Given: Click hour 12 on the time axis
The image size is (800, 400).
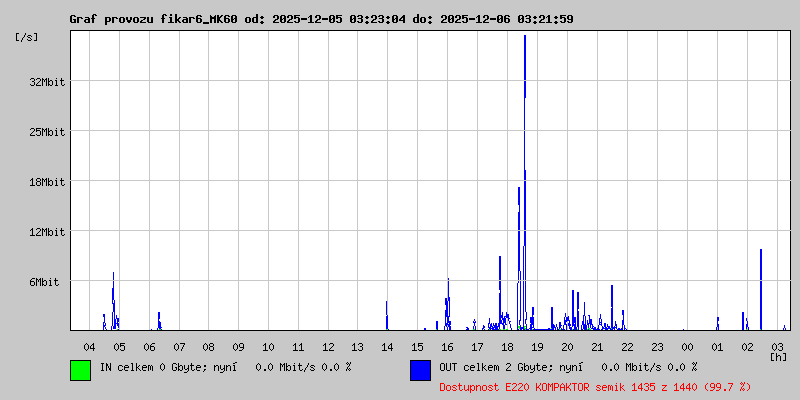Looking at the screenshot, I should [328, 346].
